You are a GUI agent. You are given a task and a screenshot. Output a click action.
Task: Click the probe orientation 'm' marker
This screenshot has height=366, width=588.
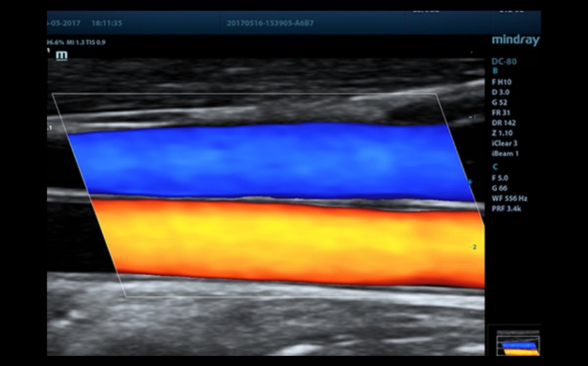[62, 55]
